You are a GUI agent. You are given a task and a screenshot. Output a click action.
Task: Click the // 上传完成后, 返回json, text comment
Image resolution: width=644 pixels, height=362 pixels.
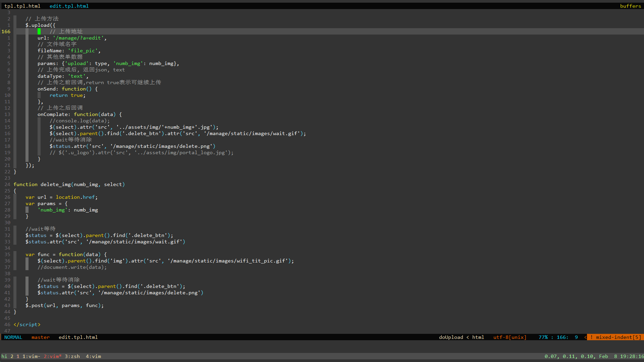coord(81,70)
